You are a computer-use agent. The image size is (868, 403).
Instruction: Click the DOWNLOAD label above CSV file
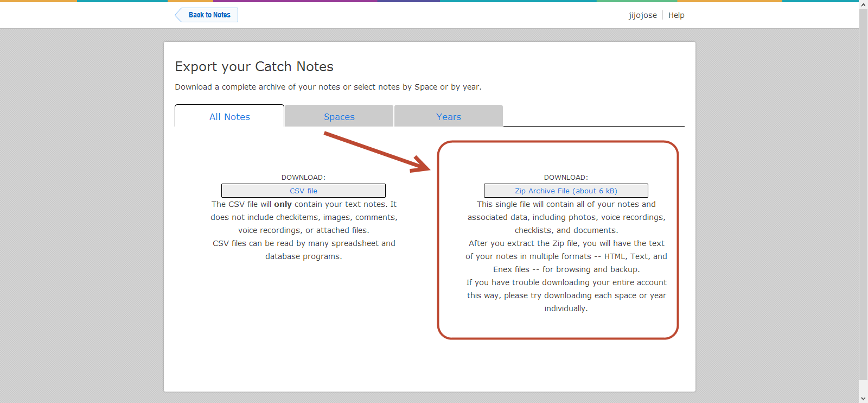[303, 178]
